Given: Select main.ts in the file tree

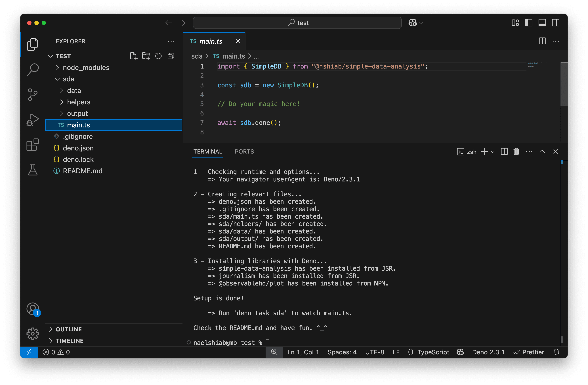Looking at the screenshot, I should tap(114, 125).
